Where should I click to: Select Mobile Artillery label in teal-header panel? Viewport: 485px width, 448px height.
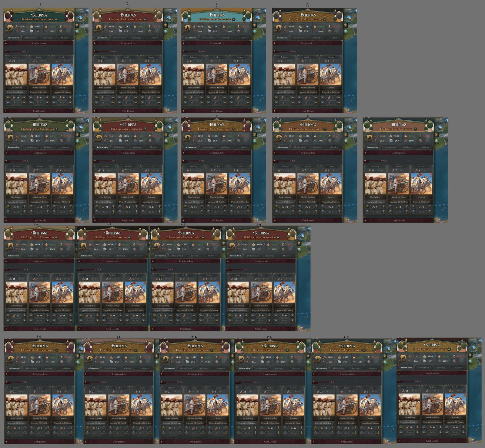click(x=217, y=88)
